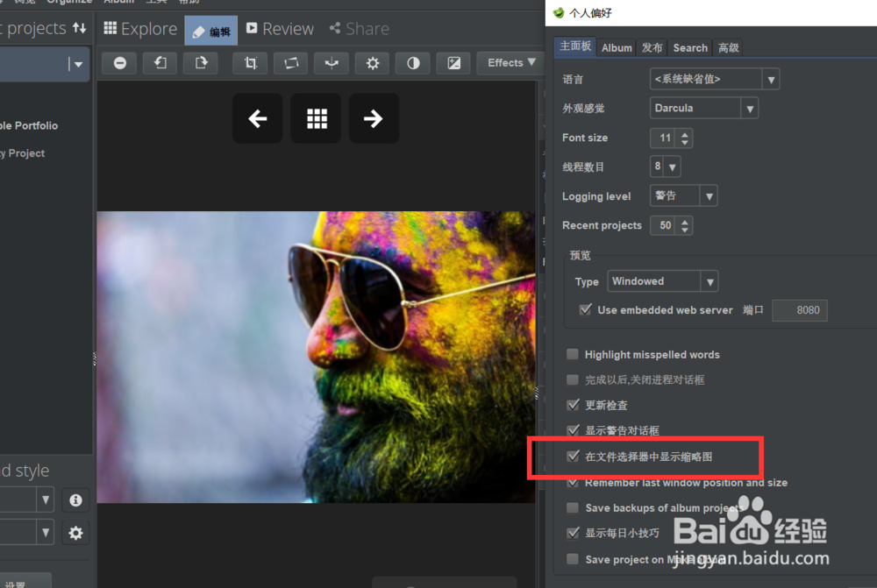Click the gear icon in style panel
877x588 pixels.
click(x=75, y=533)
